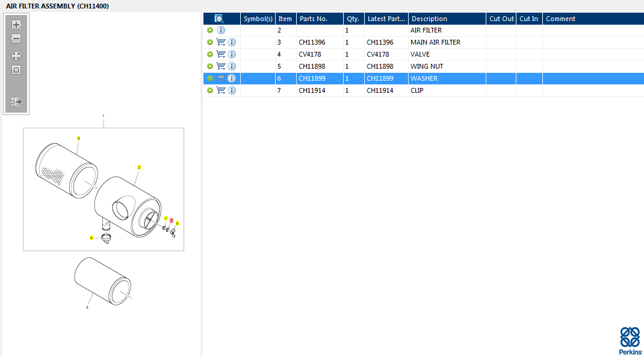
Task: Sort by Item column header
Action: (x=286, y=19)
